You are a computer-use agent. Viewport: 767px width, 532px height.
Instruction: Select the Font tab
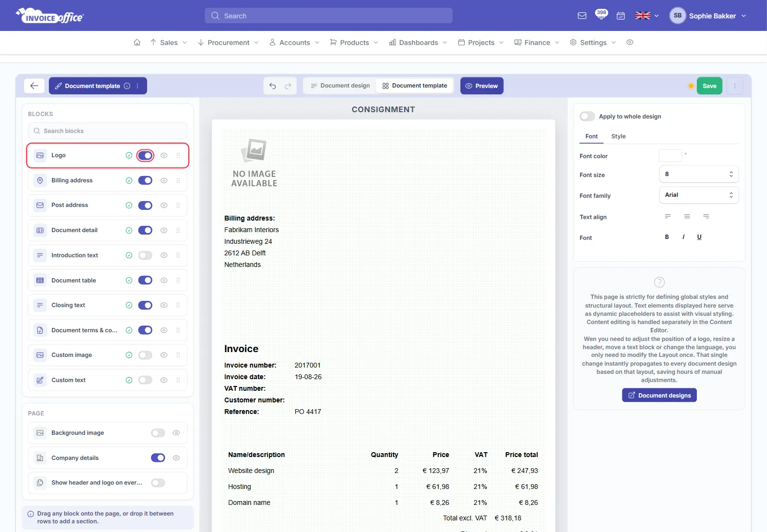(x=591, y=136)
